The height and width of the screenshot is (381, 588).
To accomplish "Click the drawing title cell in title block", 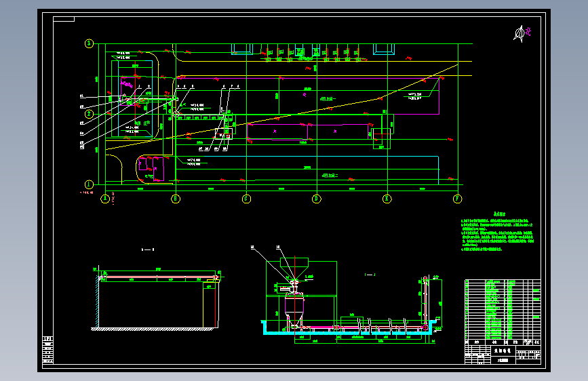I will pyautogui.click(x=503, y=351).
